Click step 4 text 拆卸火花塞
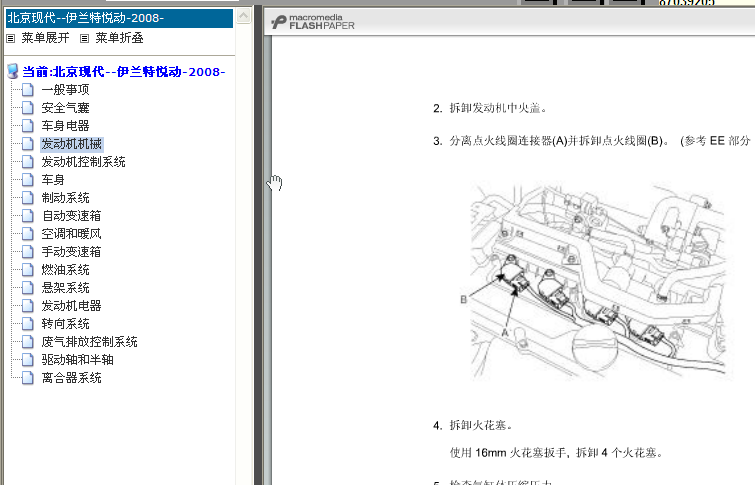Viewport: 755px width, 485px height. (481, 425)
